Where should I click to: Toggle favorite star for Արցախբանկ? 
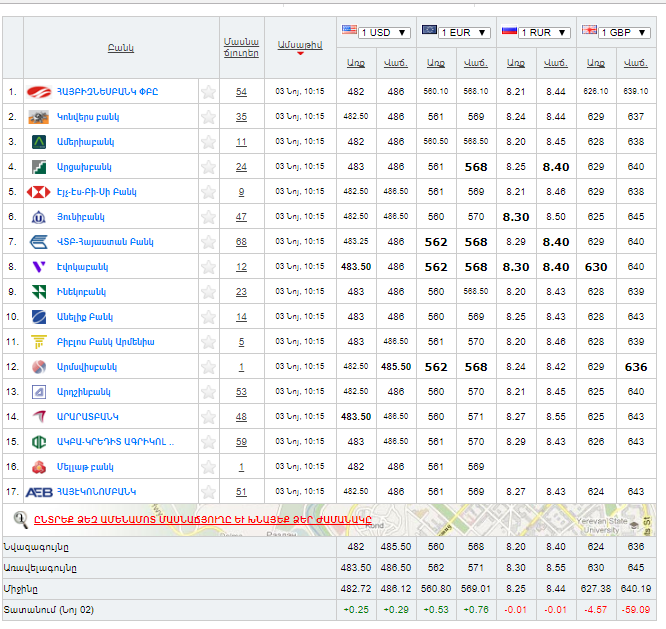click(x=209, y=167)
